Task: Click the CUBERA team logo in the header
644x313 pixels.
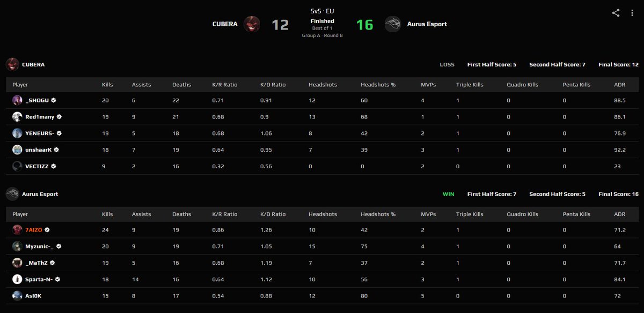Action: point(252,24)
